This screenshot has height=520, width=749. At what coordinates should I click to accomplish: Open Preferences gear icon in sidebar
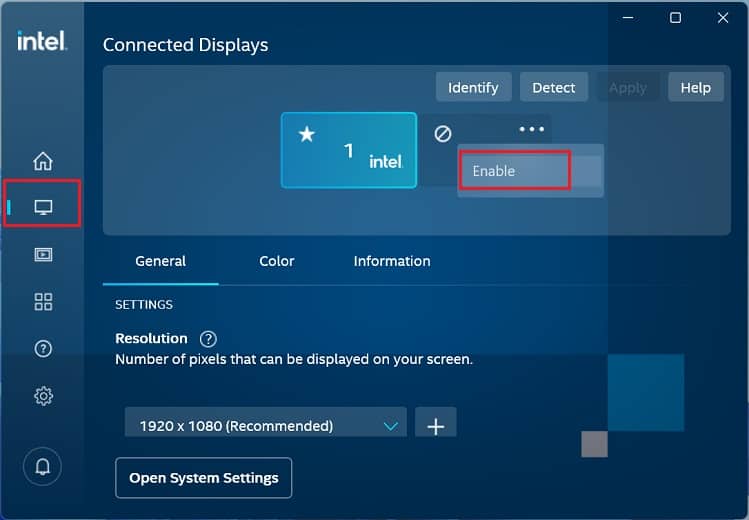43,396
